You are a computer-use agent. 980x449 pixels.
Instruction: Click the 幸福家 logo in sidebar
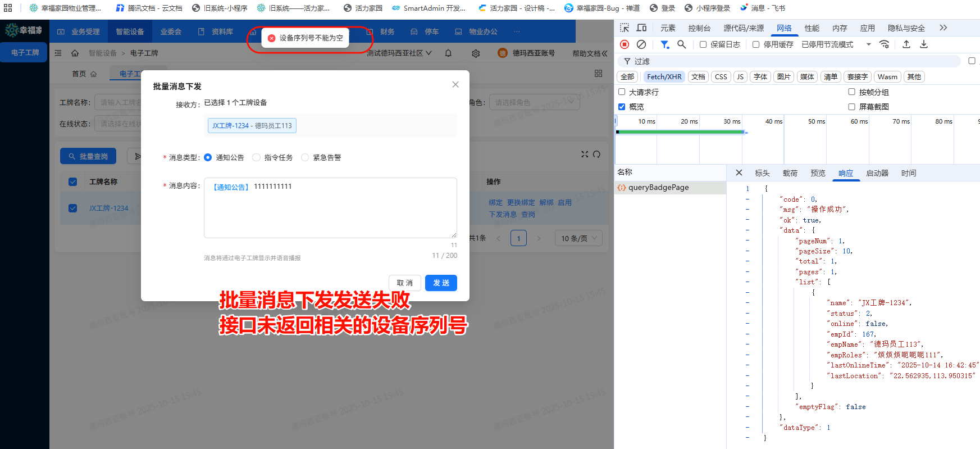(x=24, y=30)
